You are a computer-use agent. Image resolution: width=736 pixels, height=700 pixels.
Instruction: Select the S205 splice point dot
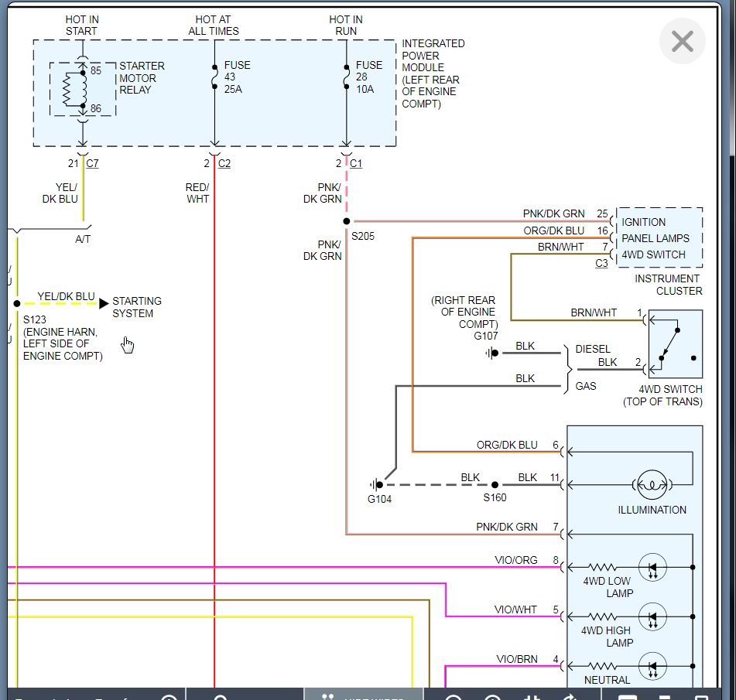click(347, 221)
